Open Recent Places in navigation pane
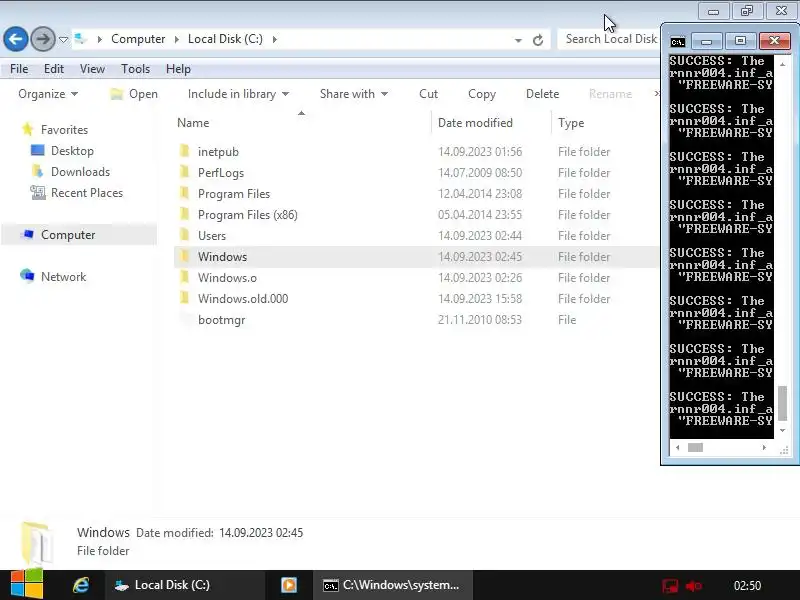This screenshot has width=800, height=600. point(87,193)
